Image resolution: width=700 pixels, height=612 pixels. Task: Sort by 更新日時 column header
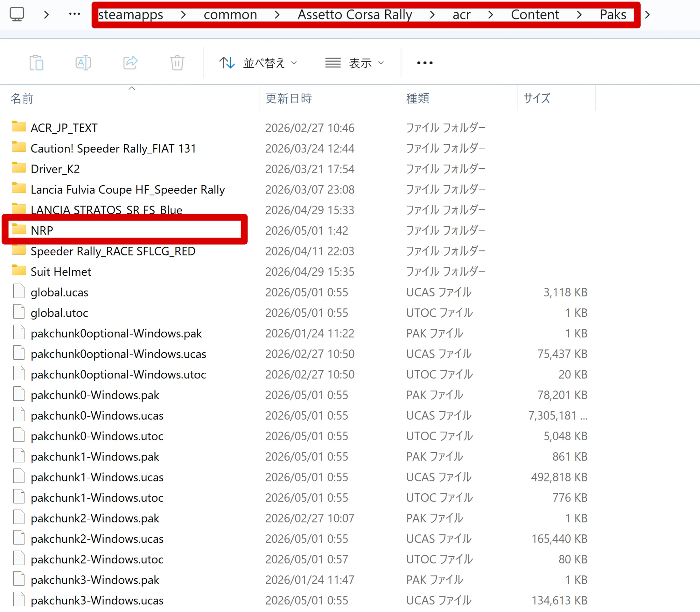[x=289, y=98]
